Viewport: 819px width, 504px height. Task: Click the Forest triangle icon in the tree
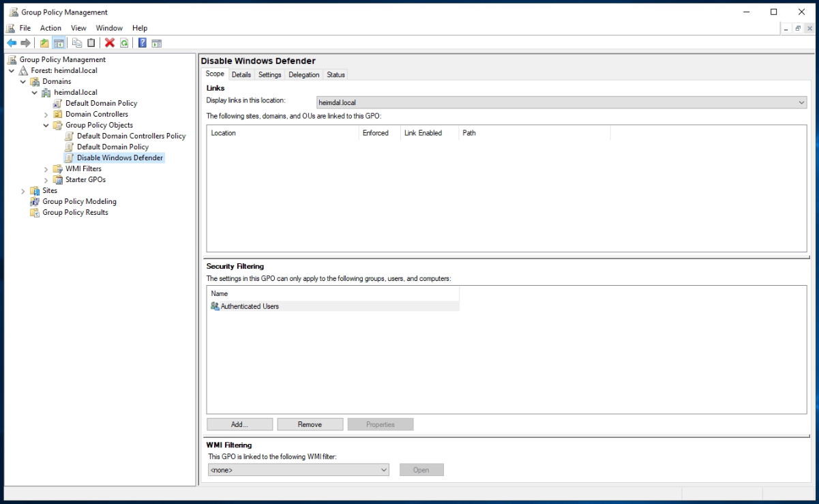pyautogui.click(x=24, y=70)
